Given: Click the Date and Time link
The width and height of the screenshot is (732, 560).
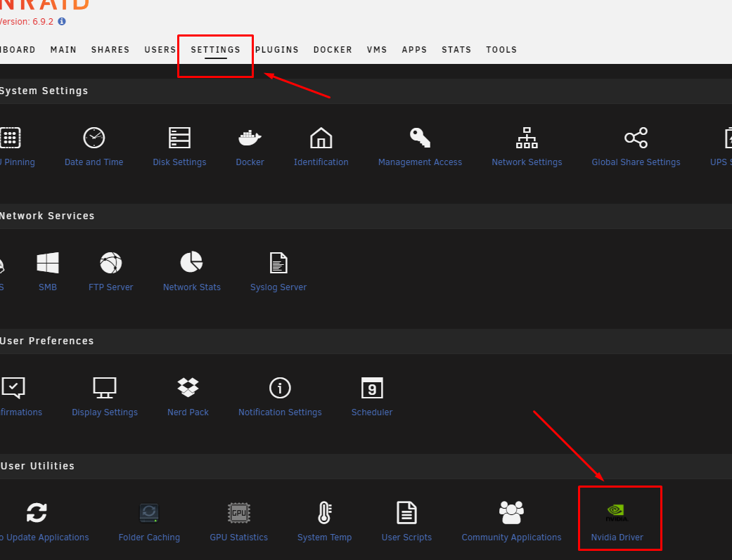Looking at the screenshot, I should click(94, 162).
